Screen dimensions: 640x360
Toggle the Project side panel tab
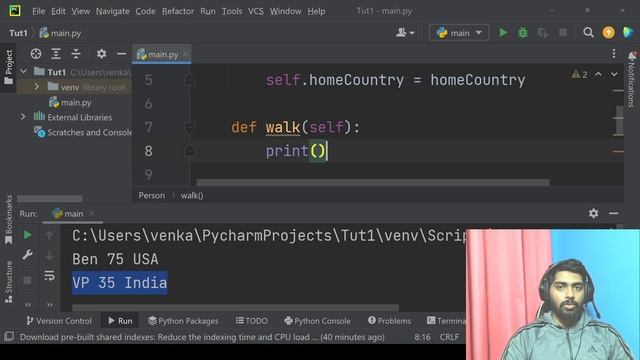pyautogui.click(x=9, y=67)
